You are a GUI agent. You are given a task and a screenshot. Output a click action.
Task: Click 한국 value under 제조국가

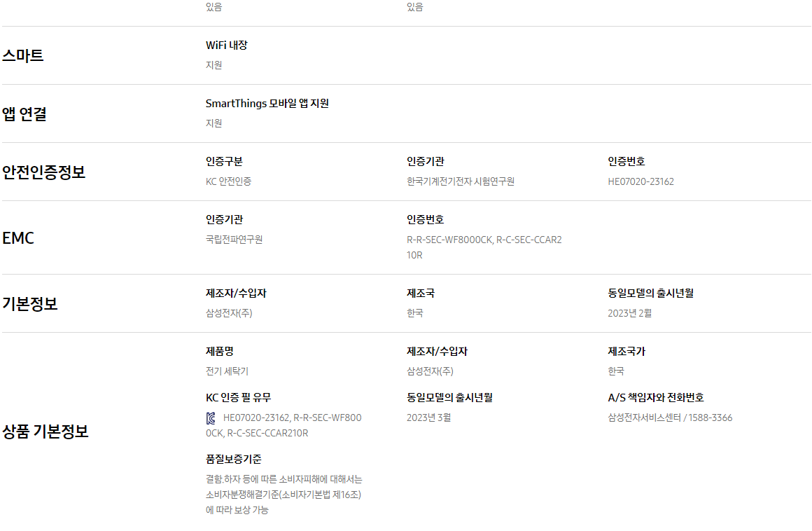[616, 371]
